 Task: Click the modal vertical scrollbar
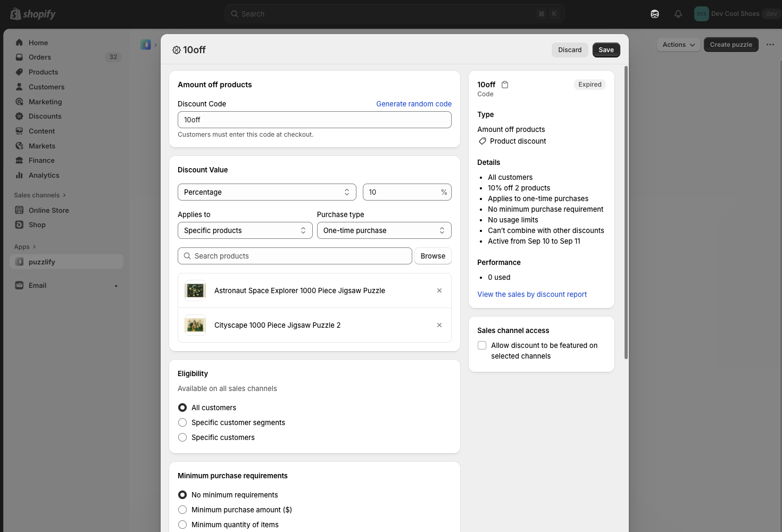626,213
